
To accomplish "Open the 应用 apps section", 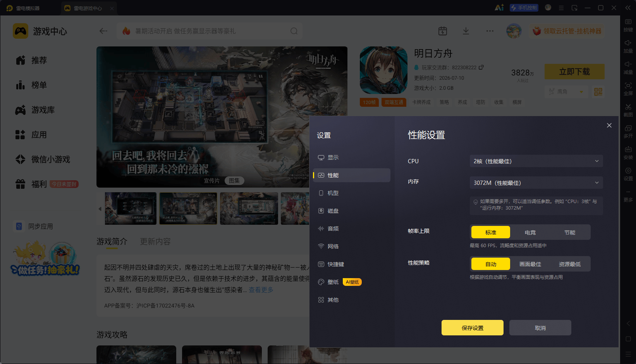I will 31,135.
